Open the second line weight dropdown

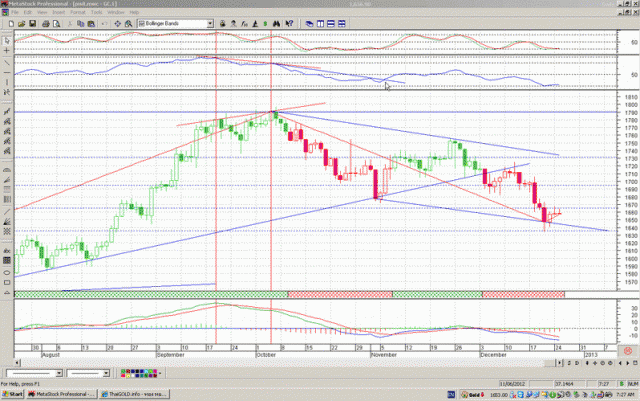point(106,373)
